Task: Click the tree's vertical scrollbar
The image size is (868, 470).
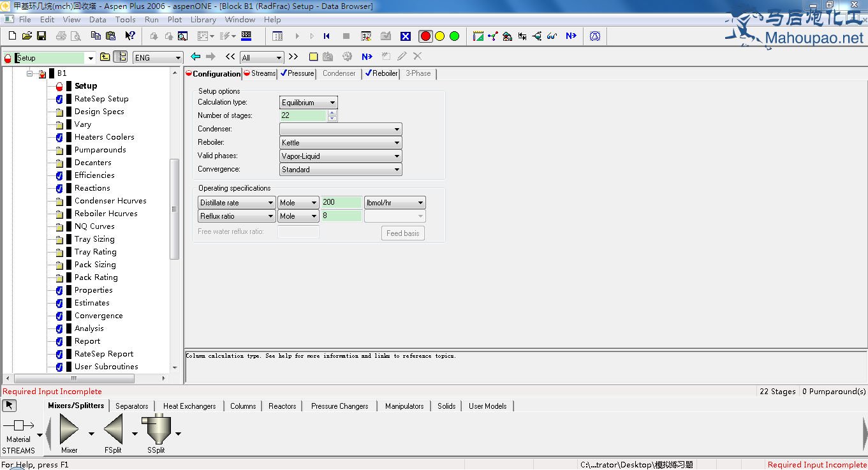Action: (x=175, y=209)
